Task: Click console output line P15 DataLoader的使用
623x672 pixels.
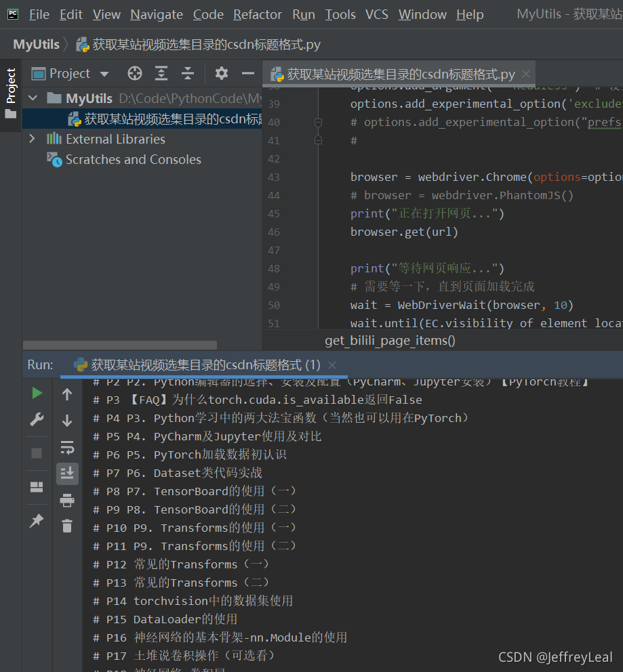Action: 165,620
